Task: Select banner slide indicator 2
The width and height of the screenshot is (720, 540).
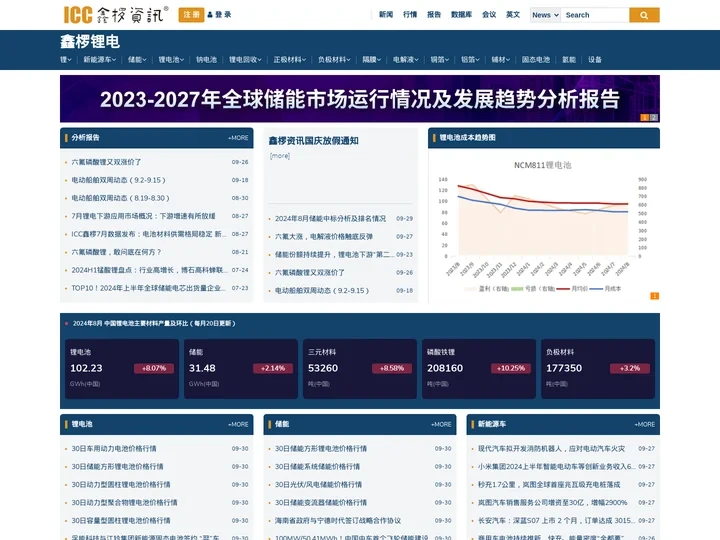Action: [654, 118]
